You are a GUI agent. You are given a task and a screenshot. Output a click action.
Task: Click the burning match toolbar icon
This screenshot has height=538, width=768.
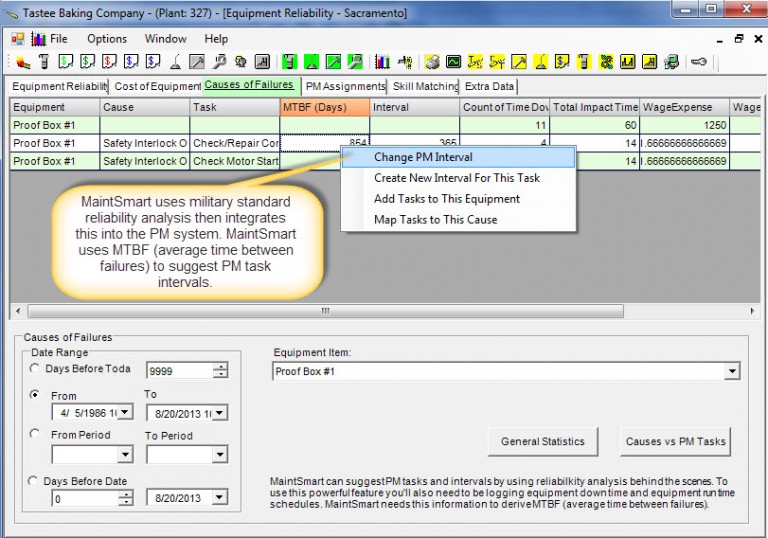(x=23, y=62)
